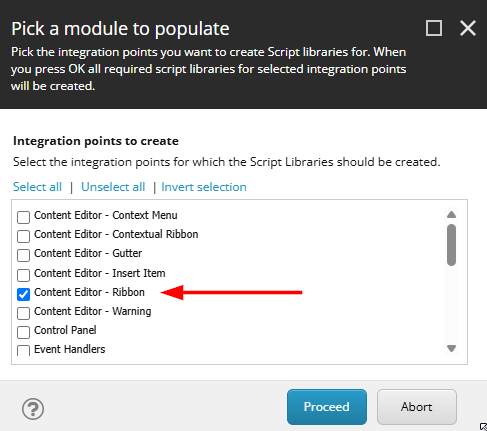487x431 pixels.
Task: Click the resize grip icon at dialog corner
Action: 483,427
